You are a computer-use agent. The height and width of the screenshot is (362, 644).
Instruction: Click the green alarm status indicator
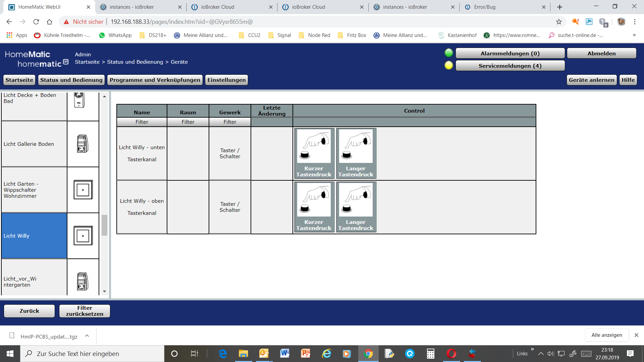click(x=448, y=53)
